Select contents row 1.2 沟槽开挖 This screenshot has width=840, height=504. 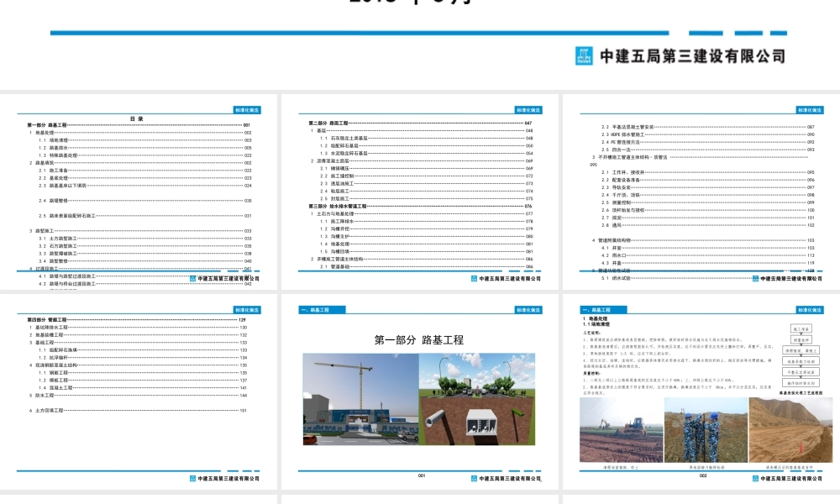tap(427, 228)
